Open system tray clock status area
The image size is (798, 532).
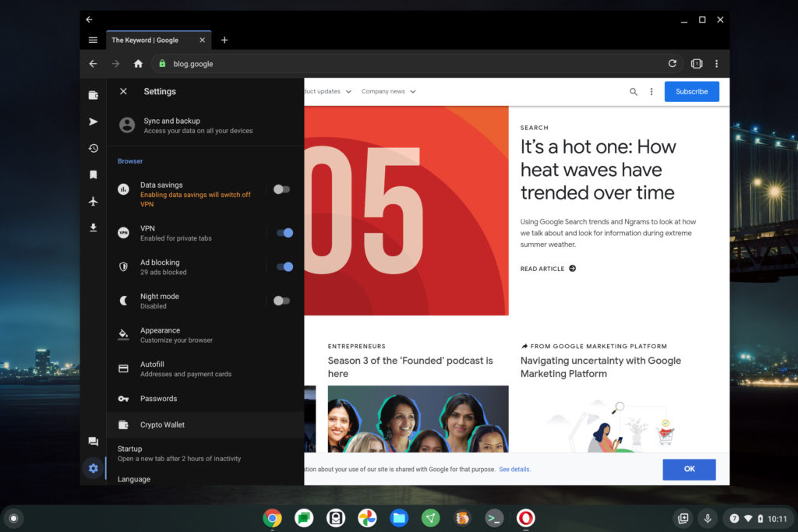pyautogui.click(x=757, y=518)
